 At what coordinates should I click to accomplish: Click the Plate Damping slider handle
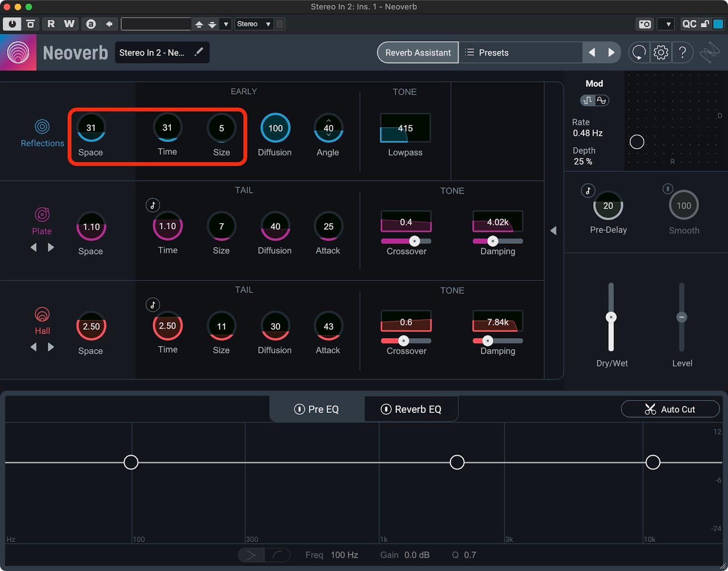[493, 241]
